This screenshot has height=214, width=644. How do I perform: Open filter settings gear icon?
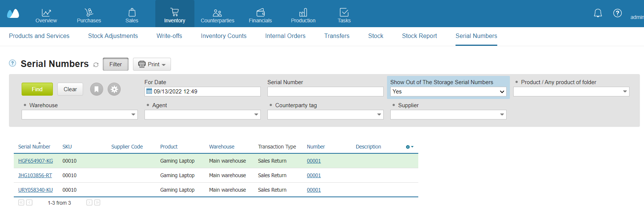coord(114,89)
